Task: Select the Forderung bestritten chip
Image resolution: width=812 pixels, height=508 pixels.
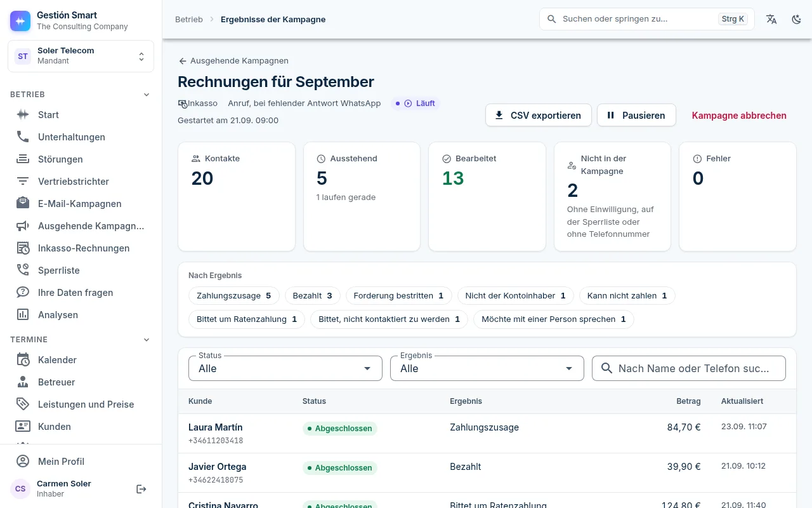Action: coord(399,296)
